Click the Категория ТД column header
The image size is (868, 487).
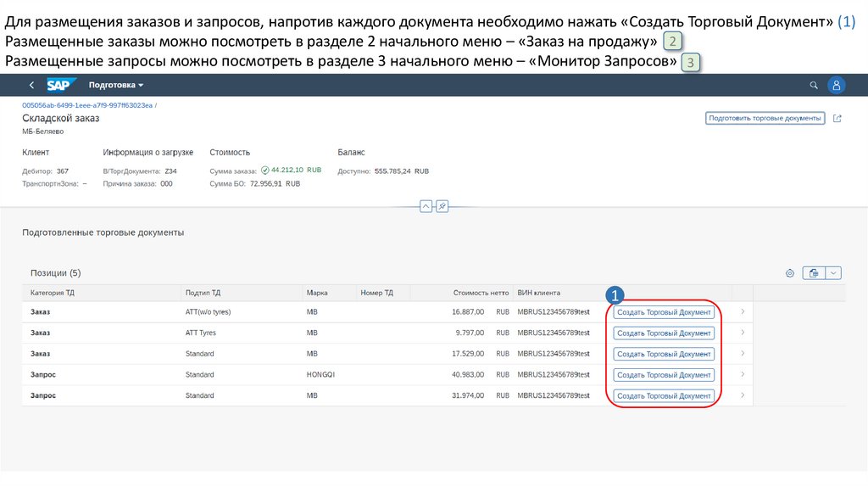(53, 293)
